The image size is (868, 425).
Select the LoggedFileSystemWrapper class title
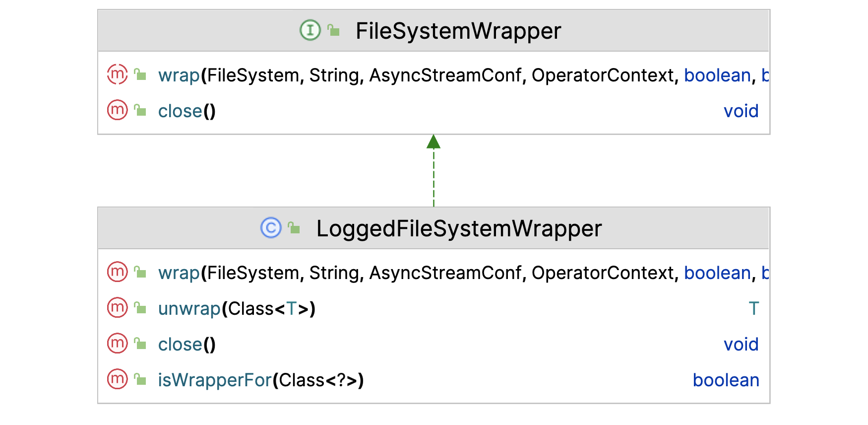coord(459,228)
